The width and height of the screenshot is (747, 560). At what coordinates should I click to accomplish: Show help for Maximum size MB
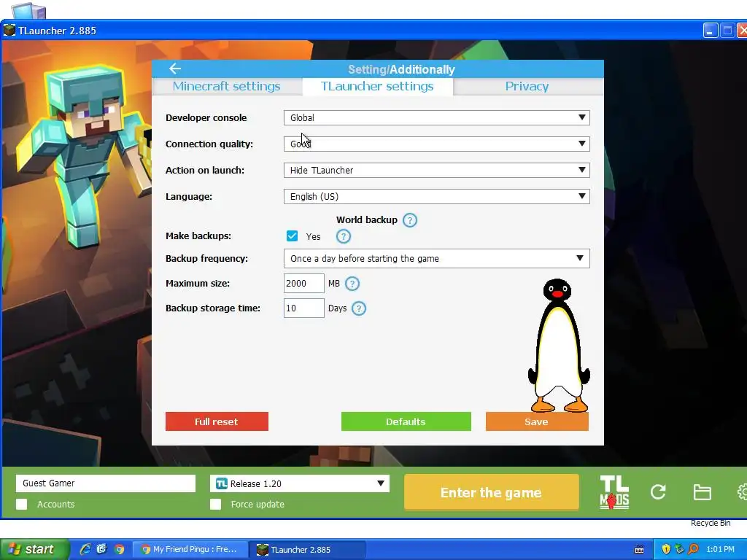(352, 284)
